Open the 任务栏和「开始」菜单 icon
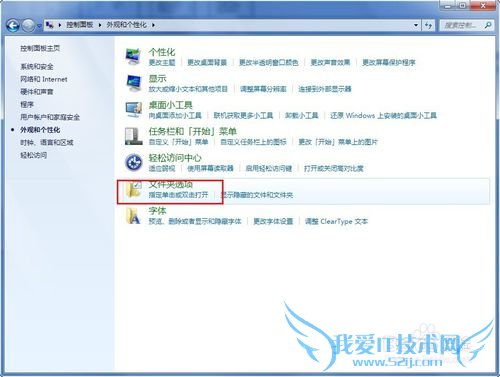The height and width of the screenshot is (377, 500). click(x=133, y=136)
